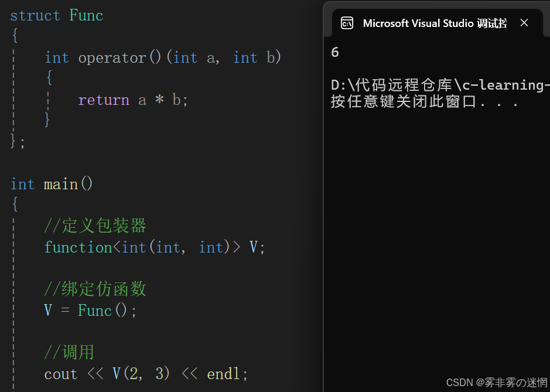Image resolution: width=550 pixels, height=392 pixels.
Task: Click the struct Func declaration line
Action: (x=56, y=15)
